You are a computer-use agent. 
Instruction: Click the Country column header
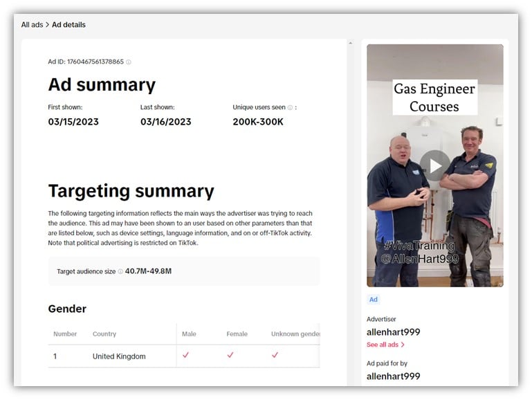104,334
